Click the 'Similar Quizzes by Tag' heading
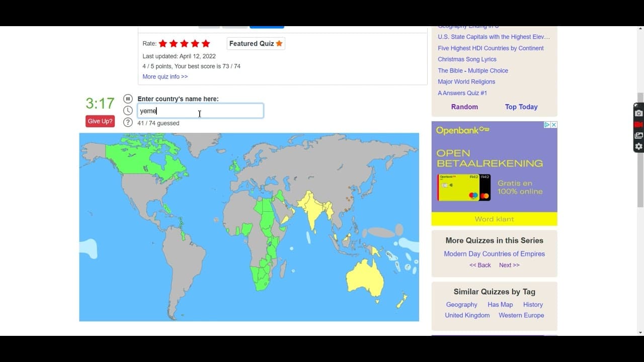This screenshot has width=644, height=362. (x=494, y=292)
